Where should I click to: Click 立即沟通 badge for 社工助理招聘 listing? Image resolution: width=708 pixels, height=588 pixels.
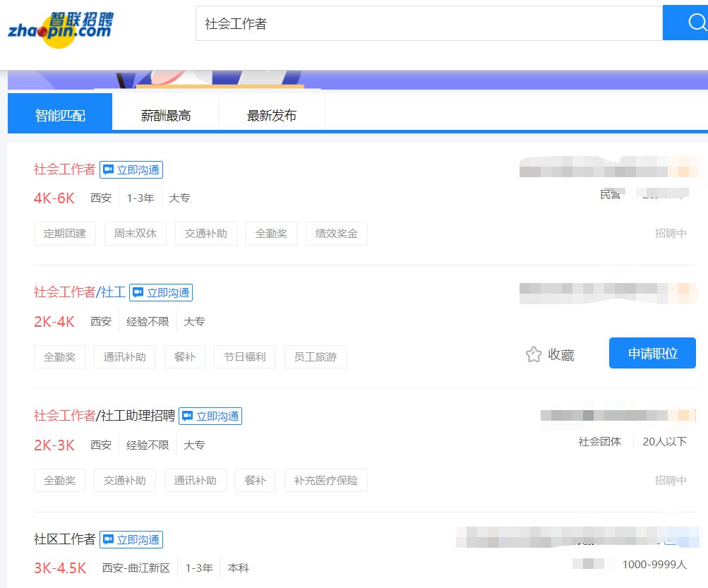click(x=210, y=416)
